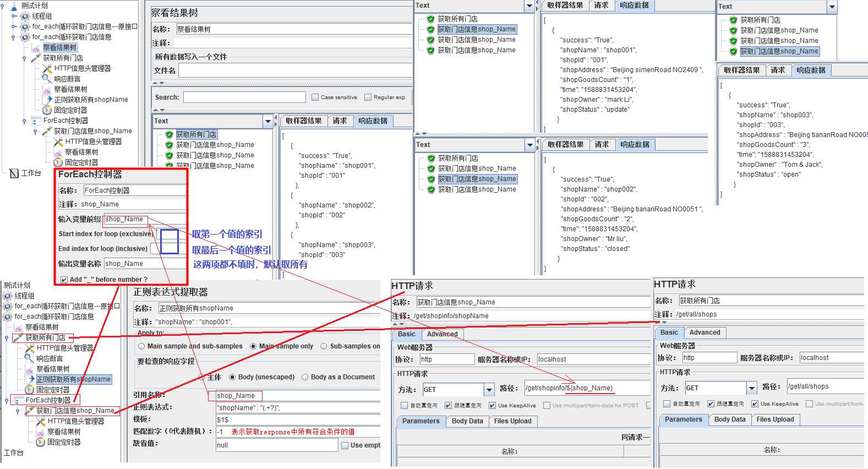Click 获取门店信息shop_Name sampler icon in upper tree
The image size is (868, 469).
click(x=47, y=131)
